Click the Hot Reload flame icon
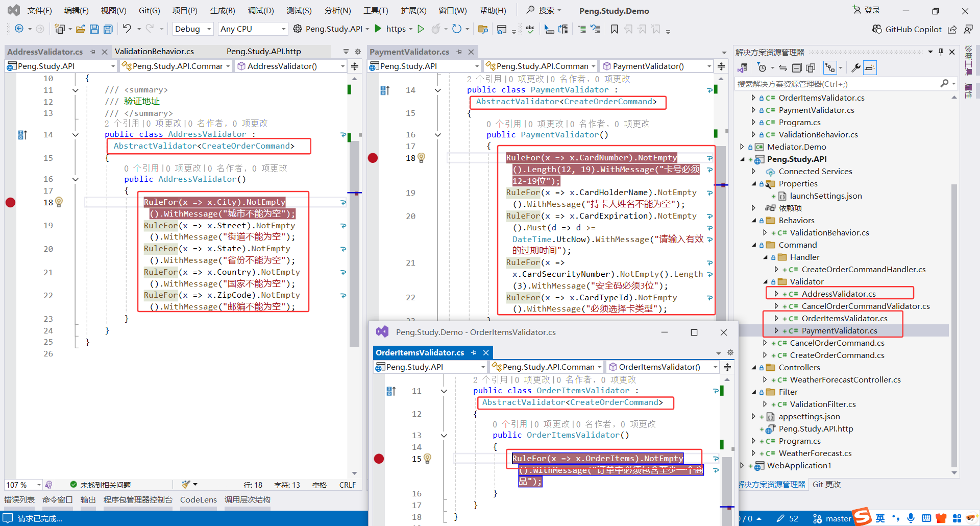 [435, 29]
